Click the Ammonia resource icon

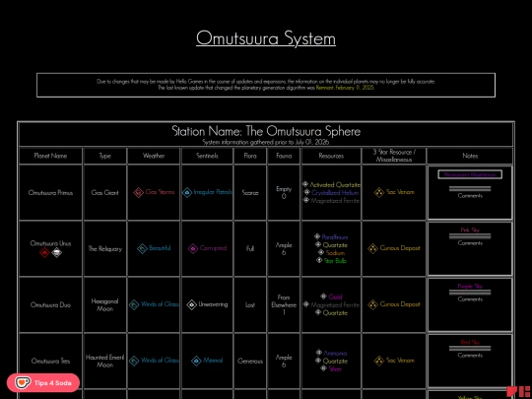pos(319,353)
